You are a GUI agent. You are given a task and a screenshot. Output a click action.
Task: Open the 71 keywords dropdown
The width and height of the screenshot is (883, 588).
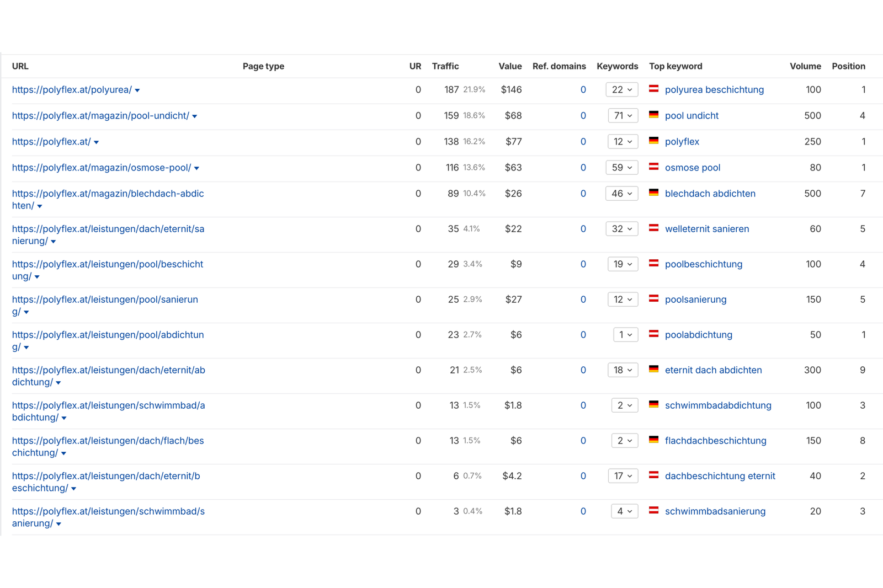click(623, 116)
